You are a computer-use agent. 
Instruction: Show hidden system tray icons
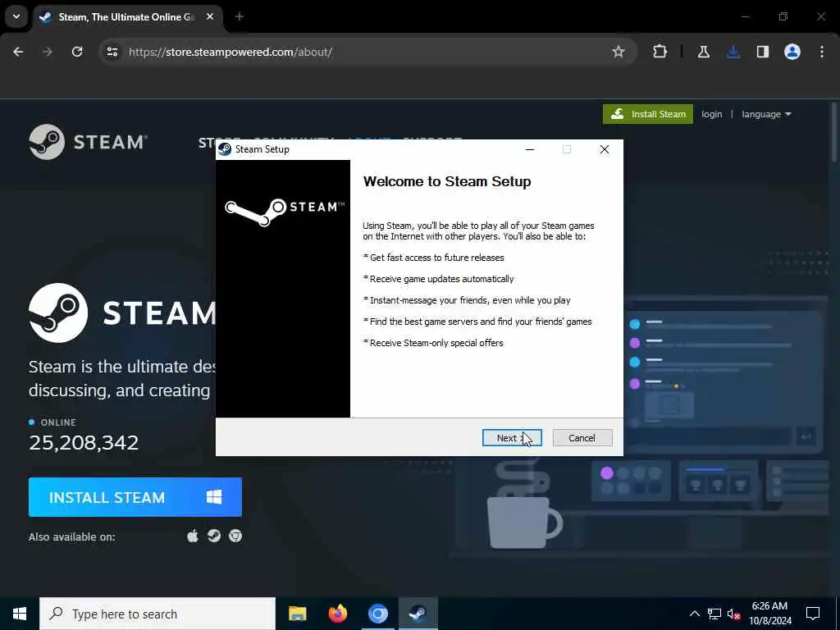click(694, 614)
